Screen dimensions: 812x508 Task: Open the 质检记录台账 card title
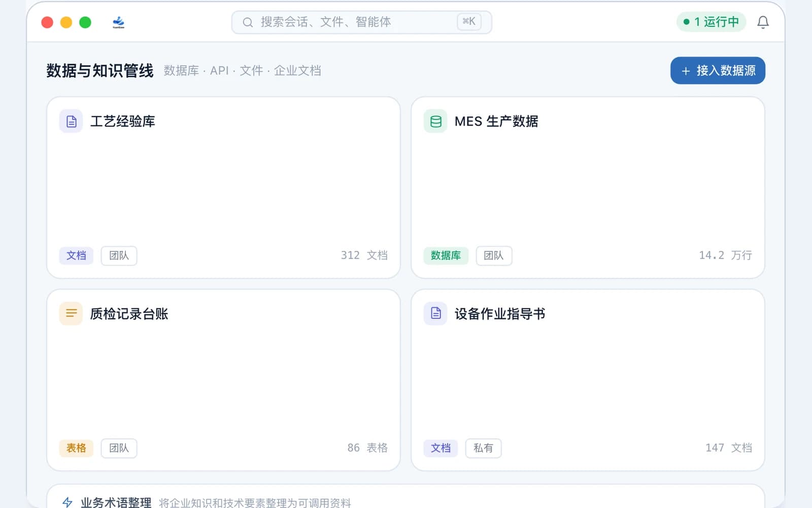pos(129,314)
